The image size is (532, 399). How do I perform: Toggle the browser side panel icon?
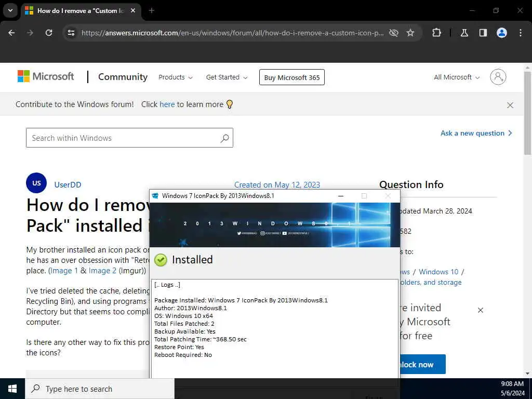point(483,33)
